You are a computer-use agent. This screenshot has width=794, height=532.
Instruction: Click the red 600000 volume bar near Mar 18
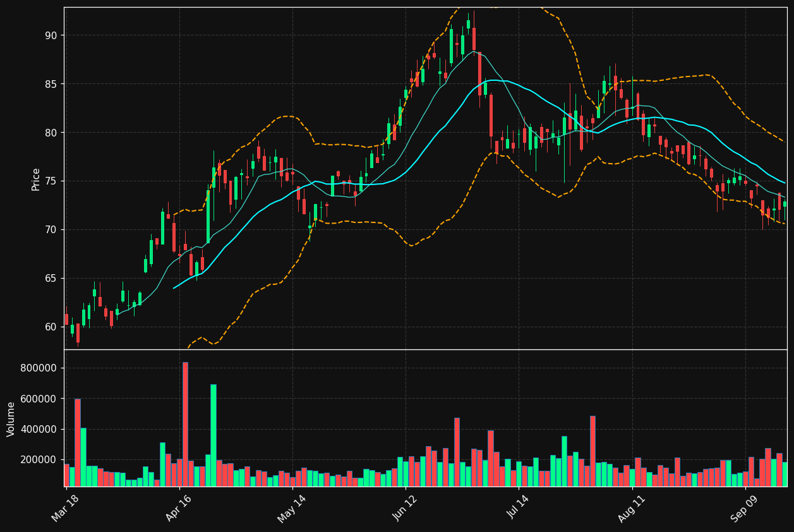(x=78, y=442)
